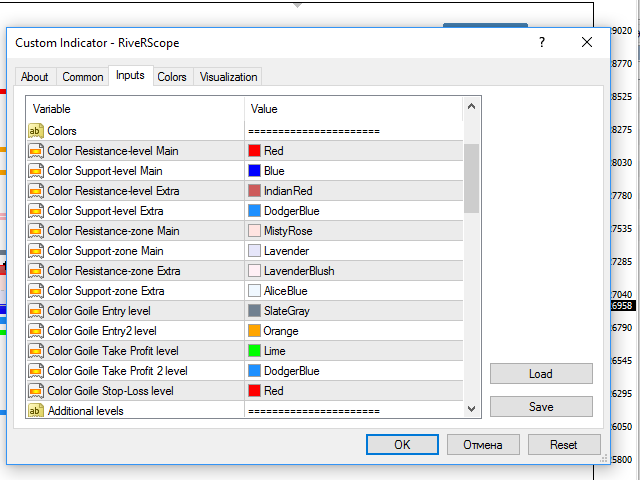Click the icon beside Color Support-level Main

(35, 171)
